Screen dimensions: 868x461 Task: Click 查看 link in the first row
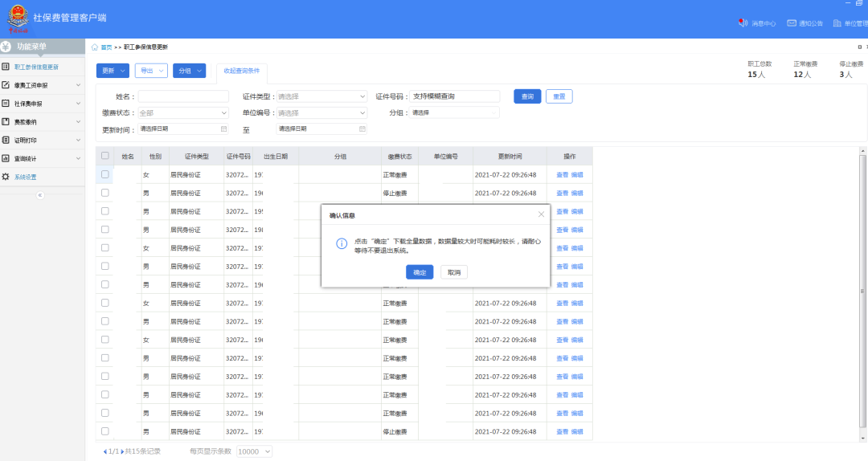pyautogui.click(x=562, y=175)
